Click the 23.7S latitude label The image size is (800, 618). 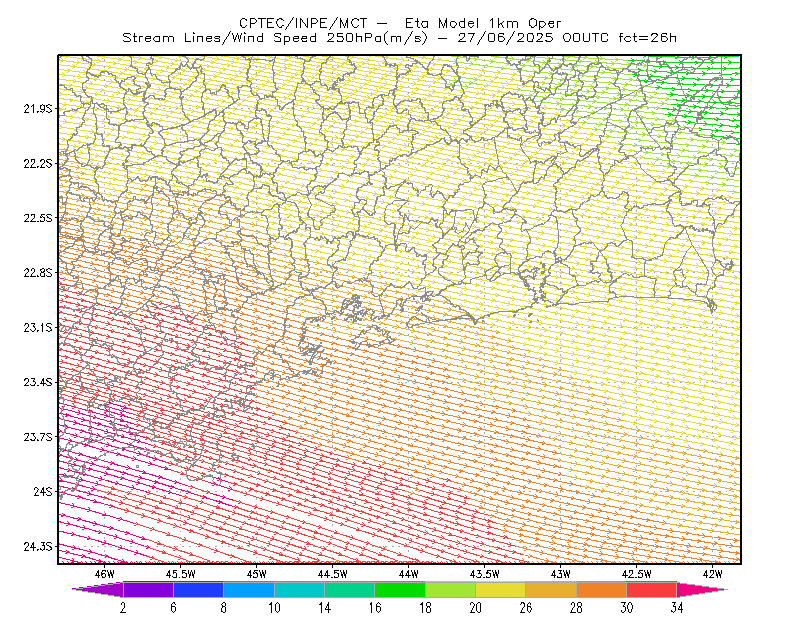tap(37, 437)
